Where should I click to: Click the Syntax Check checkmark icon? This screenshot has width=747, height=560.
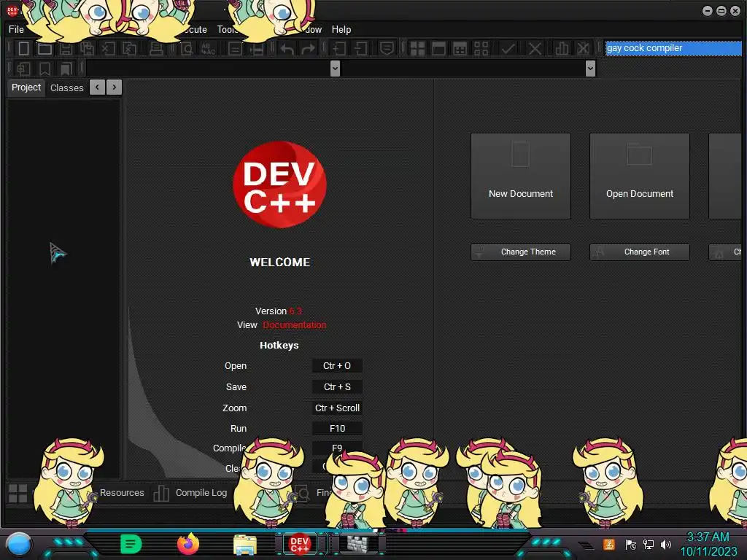pos(508,49)
